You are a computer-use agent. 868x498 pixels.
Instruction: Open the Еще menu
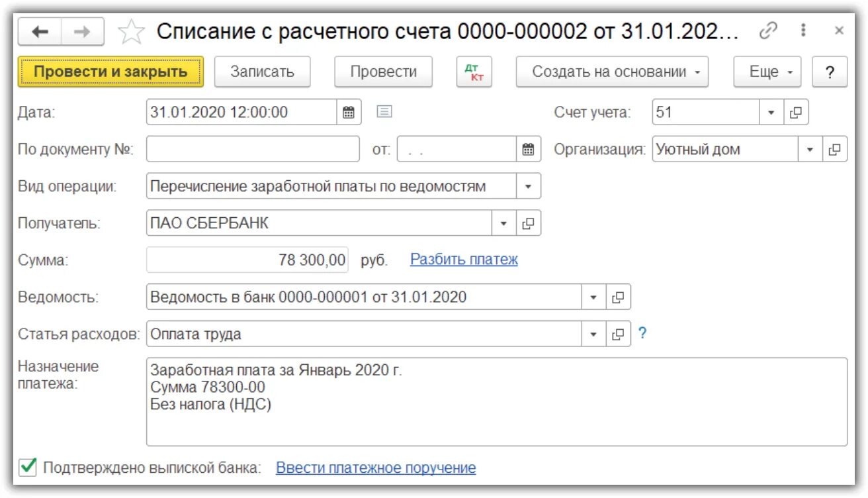pyautogui.click(x=767, y=72)
